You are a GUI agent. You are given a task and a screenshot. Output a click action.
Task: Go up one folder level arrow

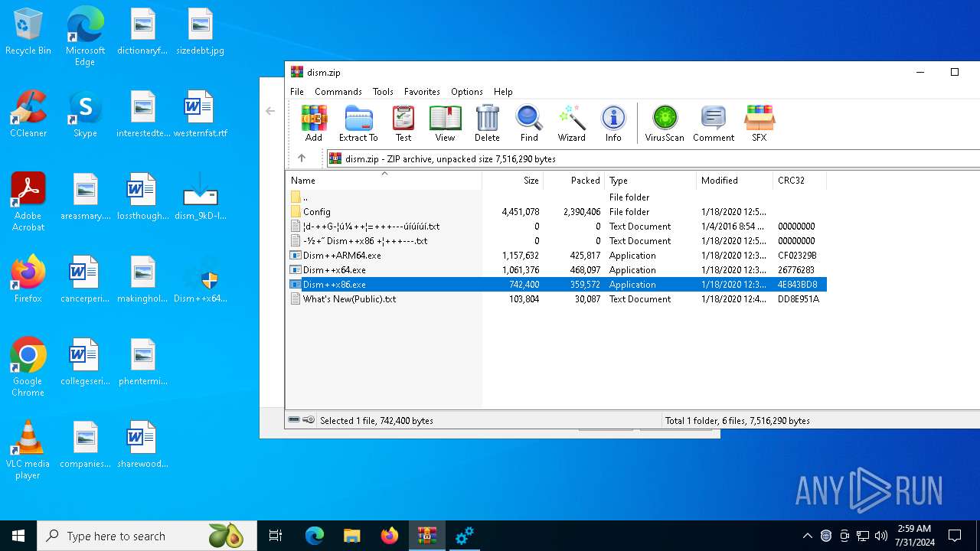302,158
